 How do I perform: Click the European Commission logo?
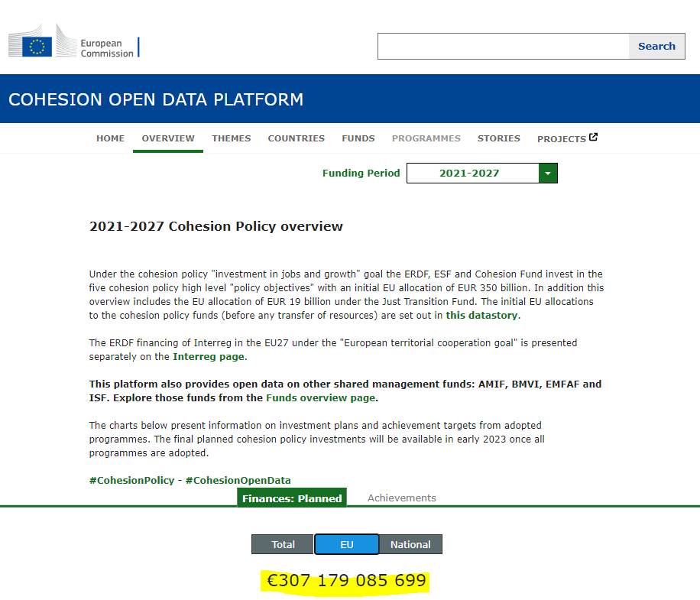tap(73, 41)
